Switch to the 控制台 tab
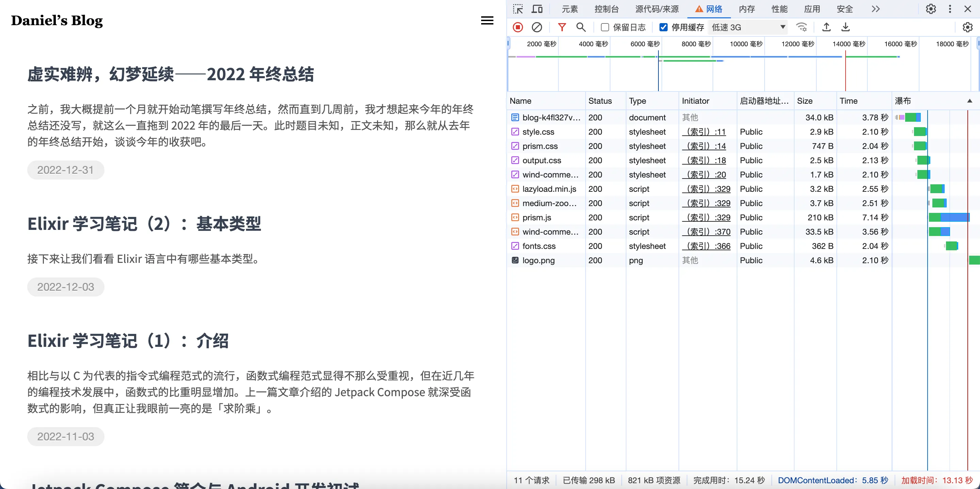The image size is (980, 489). point(606,9)
